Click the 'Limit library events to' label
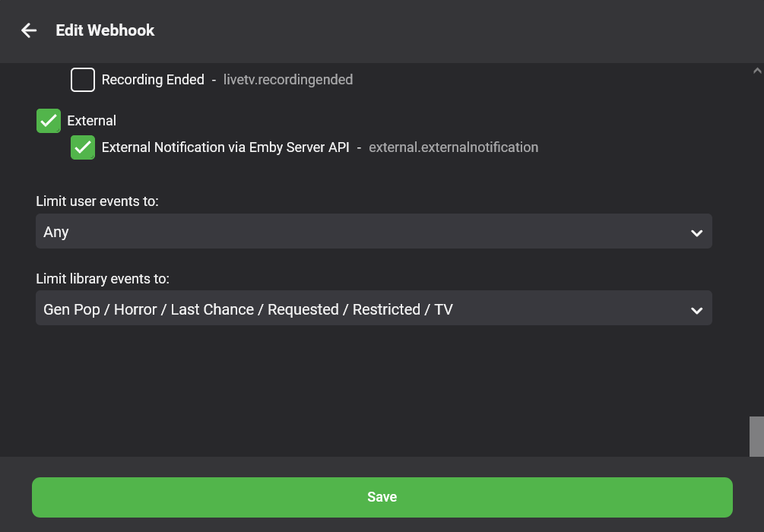This screenshot has width=764, height=532. (103, 279)
